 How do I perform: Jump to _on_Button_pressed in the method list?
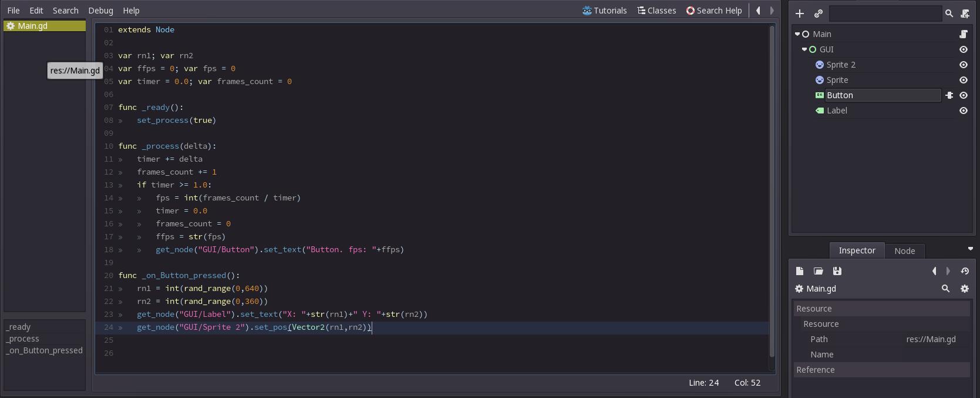(x=45, y=350)
